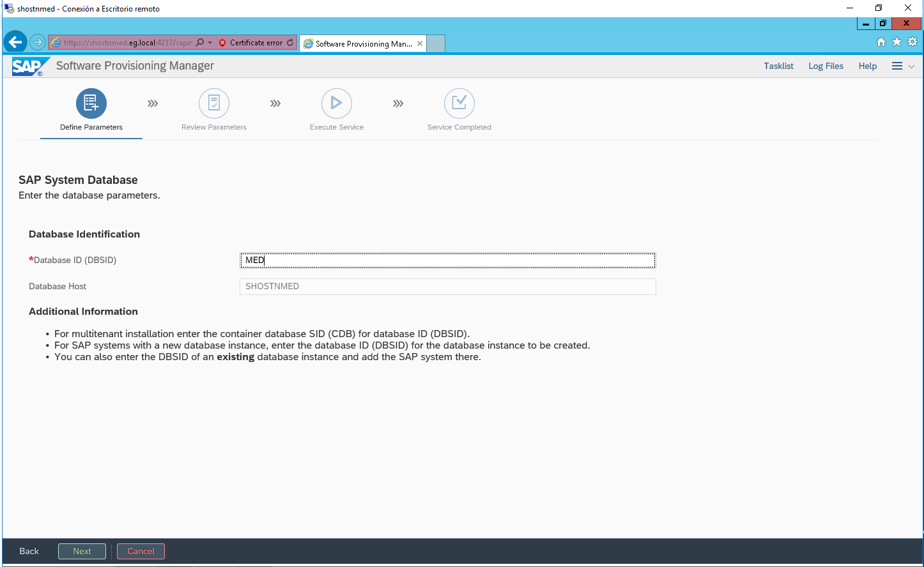
Task: Click the Back button
Action: point(29,552)
